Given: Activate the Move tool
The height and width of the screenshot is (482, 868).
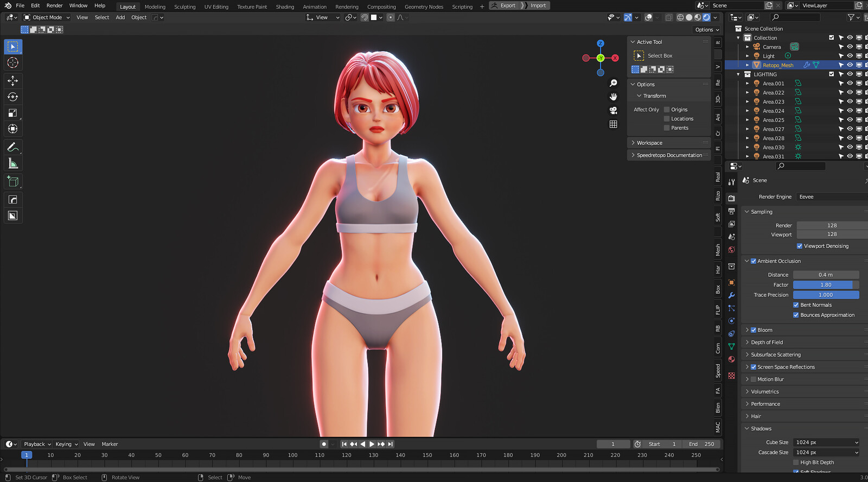Looking at the screenshot, I should pyautogui.click(x=13, y=81).
